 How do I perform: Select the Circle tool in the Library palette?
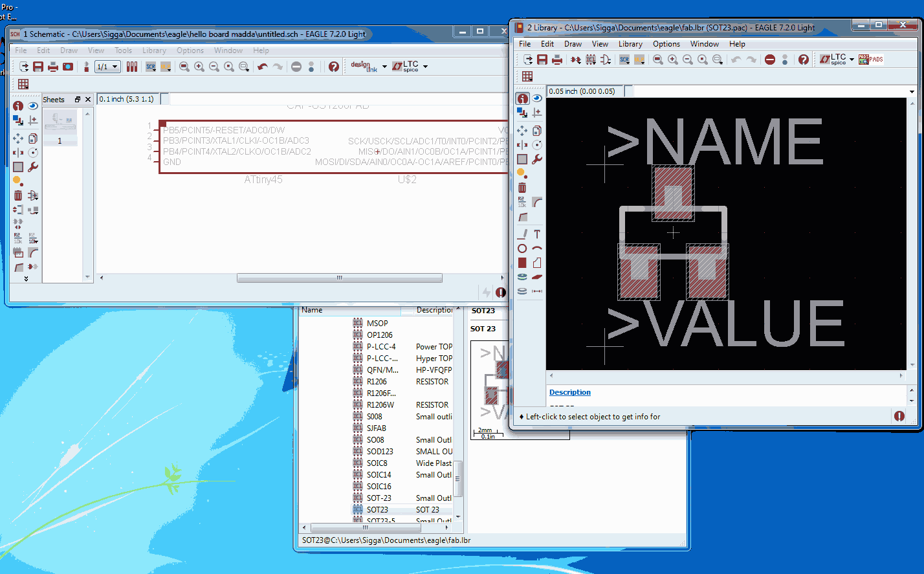point(522,248)
